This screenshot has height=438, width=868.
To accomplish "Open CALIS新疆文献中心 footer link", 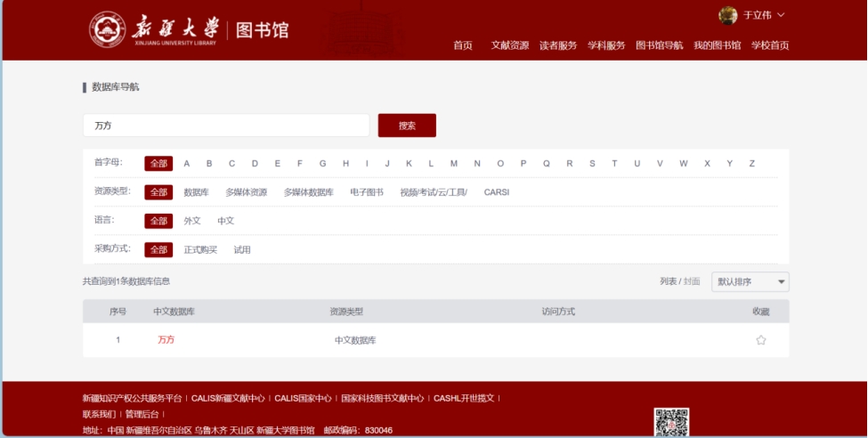I will coord(228,398).
